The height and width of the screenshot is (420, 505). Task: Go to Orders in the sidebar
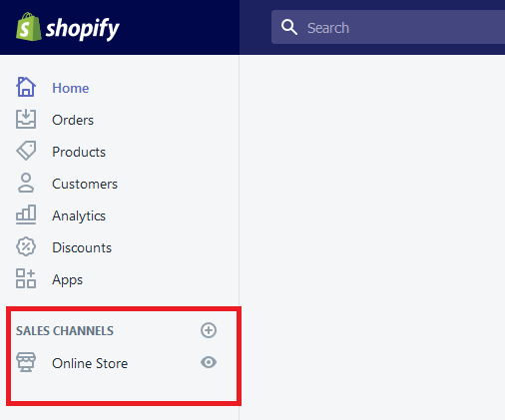click(73, 120)
